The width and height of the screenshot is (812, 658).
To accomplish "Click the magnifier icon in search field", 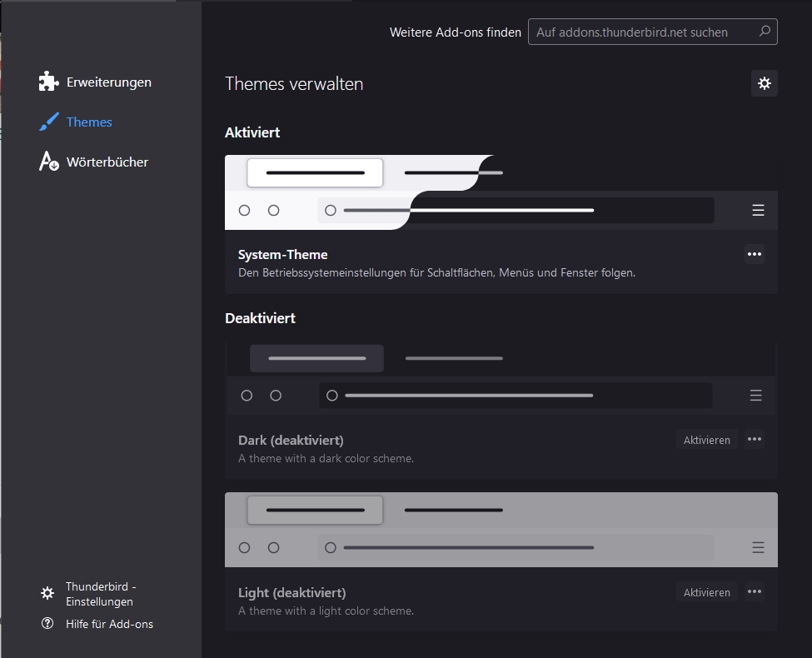I will click(x=765, y=32).
